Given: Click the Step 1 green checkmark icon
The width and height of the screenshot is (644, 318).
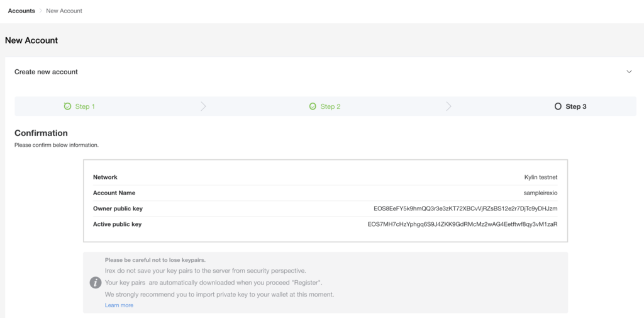Looking at the screenshot, I should [68, 106].
